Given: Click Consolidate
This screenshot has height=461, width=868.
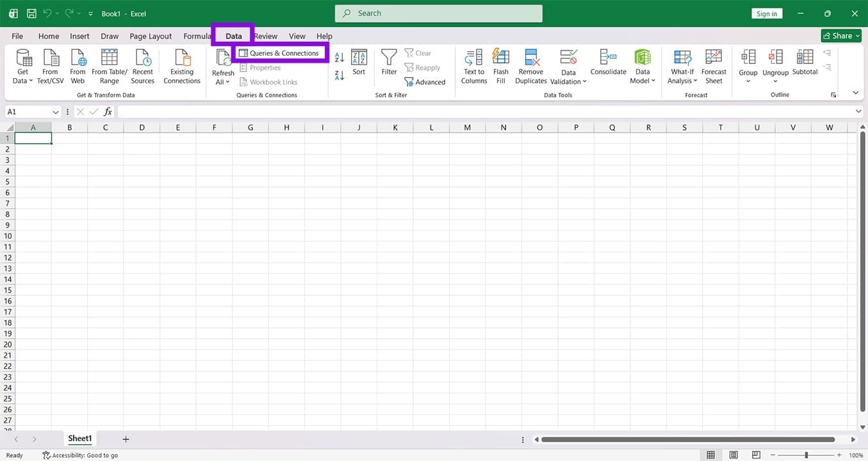Looking at the screenshot, I should (x=609, y=62).
